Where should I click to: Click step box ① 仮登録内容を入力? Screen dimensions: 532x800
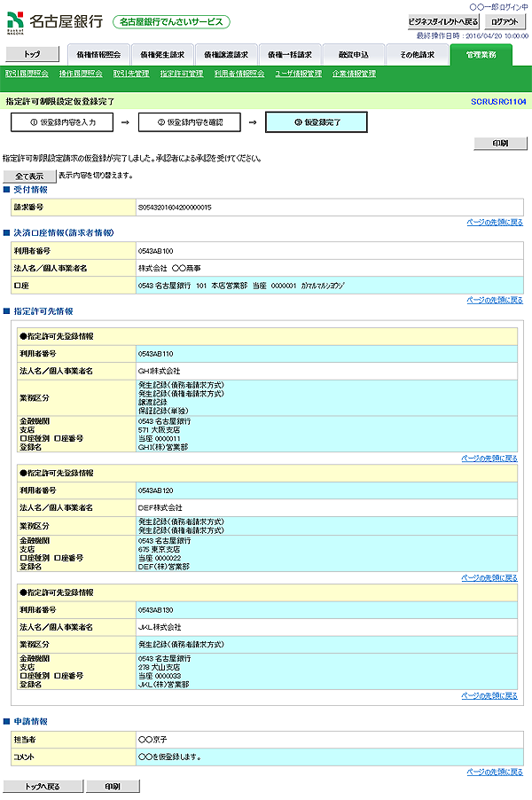tap(62, 122)
